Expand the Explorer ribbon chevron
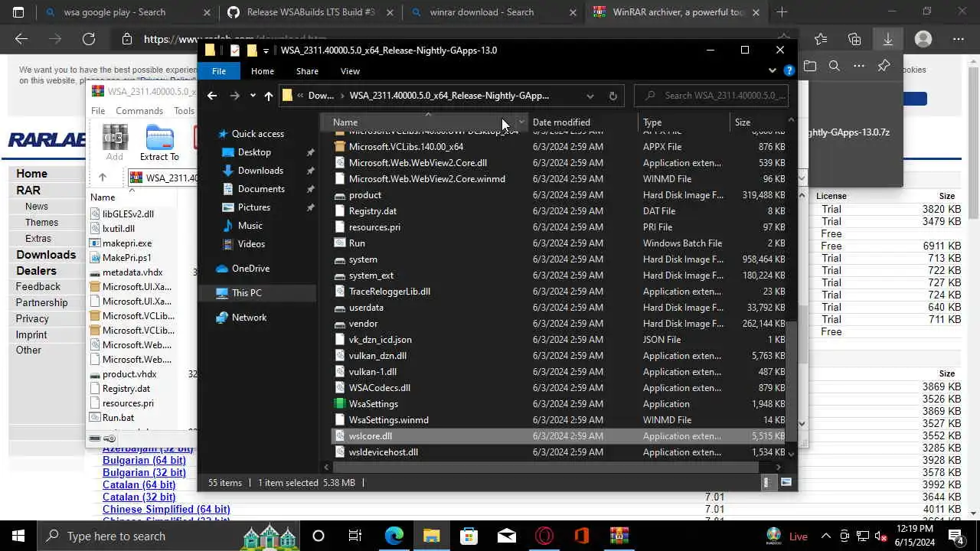Screen dimensions: 980x551 [772, 70]
